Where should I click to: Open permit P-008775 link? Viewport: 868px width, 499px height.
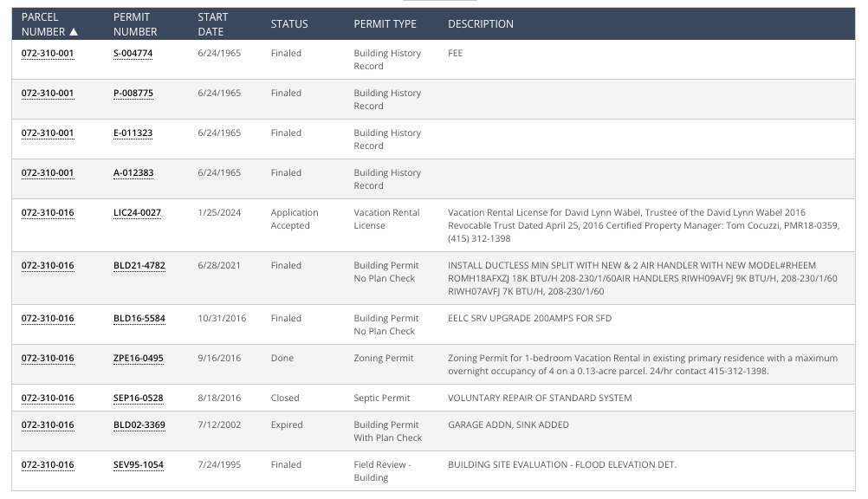point(133,93)
